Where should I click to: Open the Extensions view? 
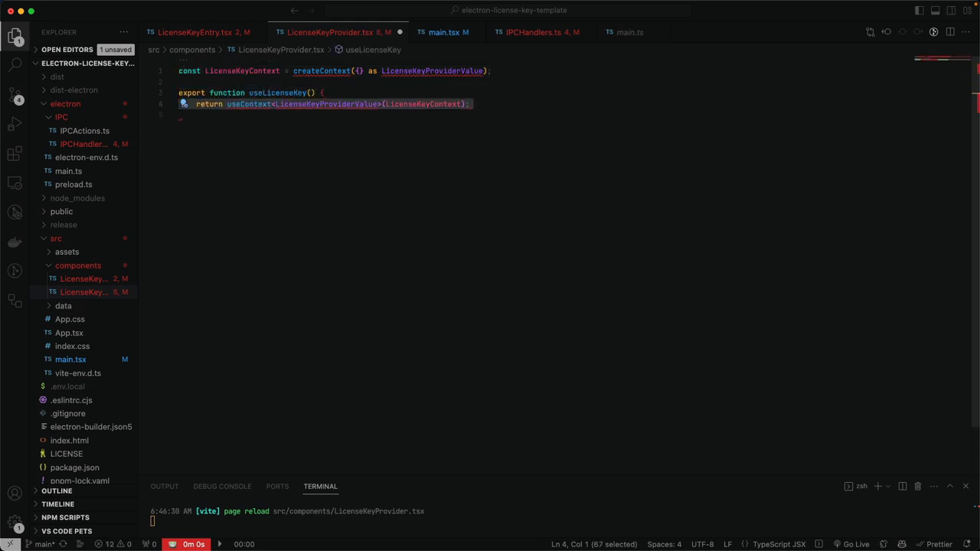pyautogui.click(x=15, y=154)
